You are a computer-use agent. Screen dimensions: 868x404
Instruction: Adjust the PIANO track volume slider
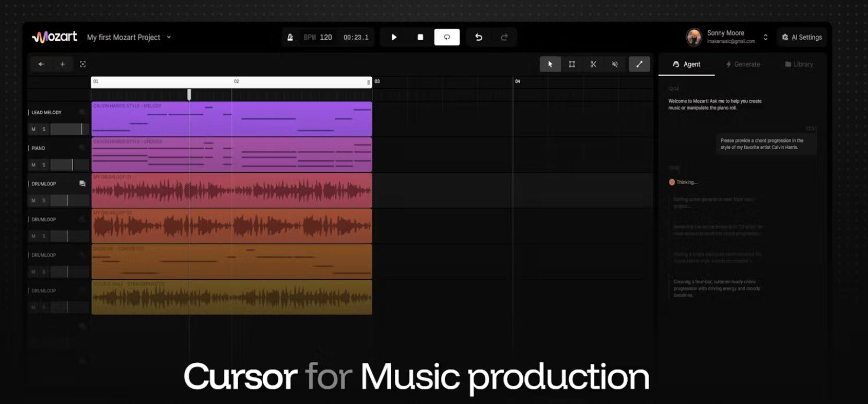coord(69,165)
